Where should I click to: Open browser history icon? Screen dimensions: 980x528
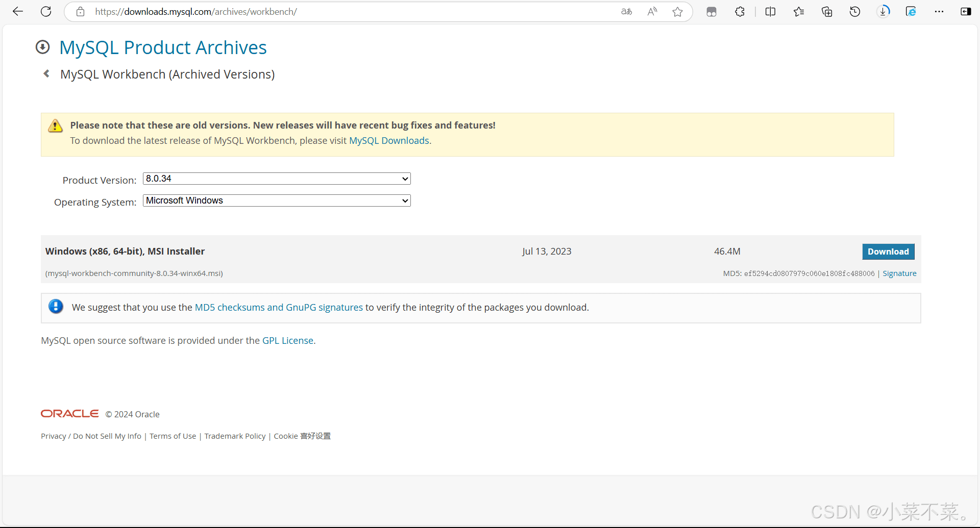point(855,11)
